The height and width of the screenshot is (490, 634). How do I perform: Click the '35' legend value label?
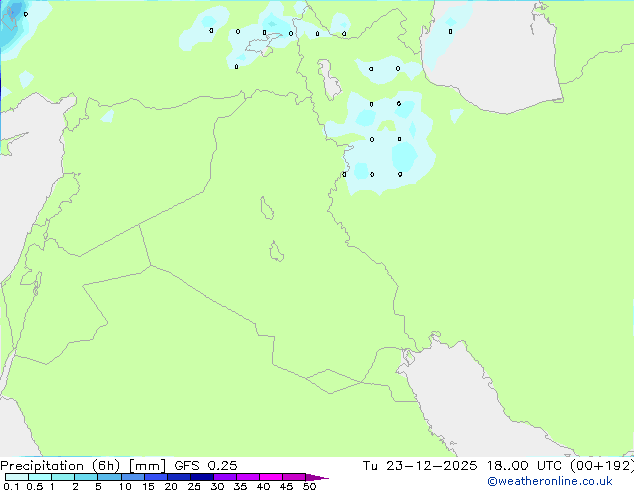pyautogui.click(x=240, y=486)
